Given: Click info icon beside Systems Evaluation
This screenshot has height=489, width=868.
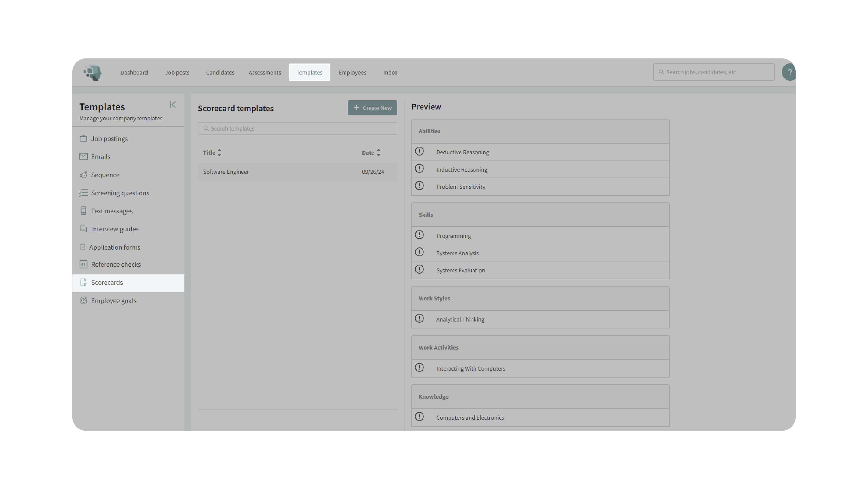Looking at the screenshot, I should click(x=419, y=269).
